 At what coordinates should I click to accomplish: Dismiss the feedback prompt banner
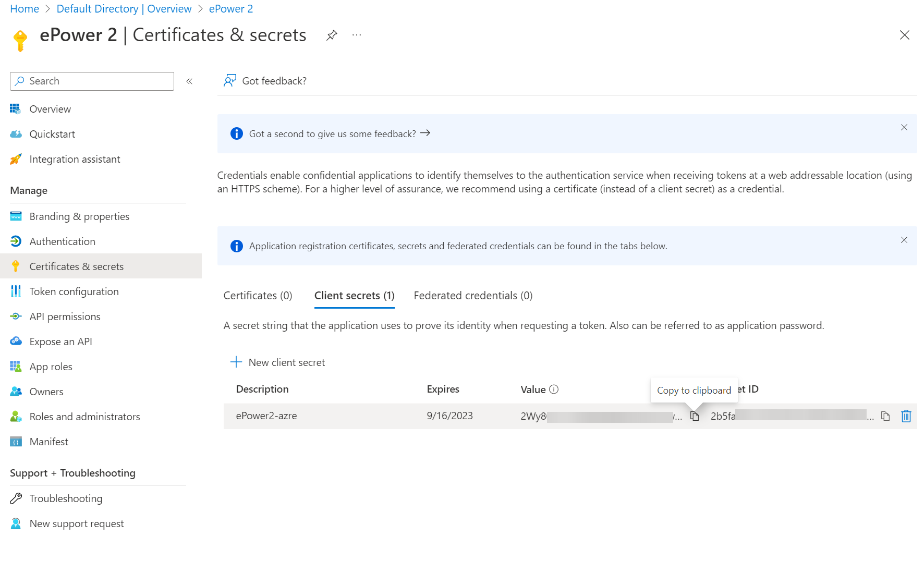[904, 127]
